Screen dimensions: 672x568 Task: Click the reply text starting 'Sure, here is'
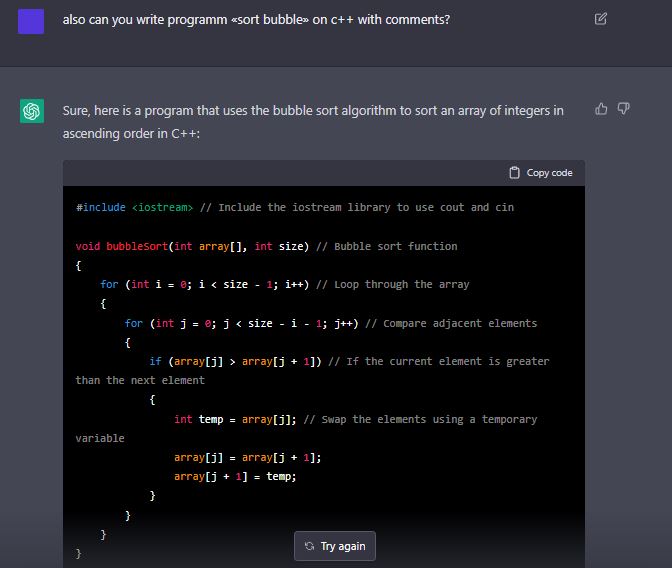pos(313,122)
